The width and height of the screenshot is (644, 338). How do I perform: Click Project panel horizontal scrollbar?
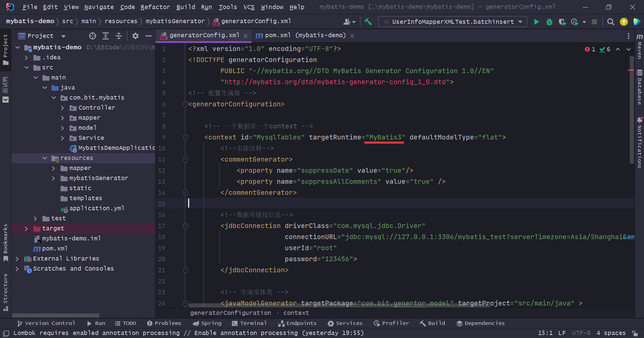56,316
